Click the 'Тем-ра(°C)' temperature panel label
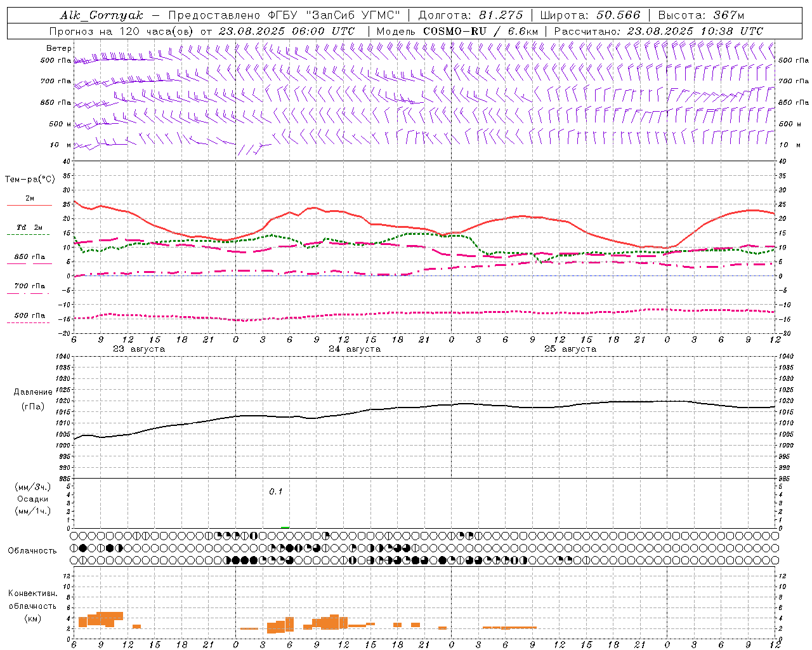 (x=30, y=180)
